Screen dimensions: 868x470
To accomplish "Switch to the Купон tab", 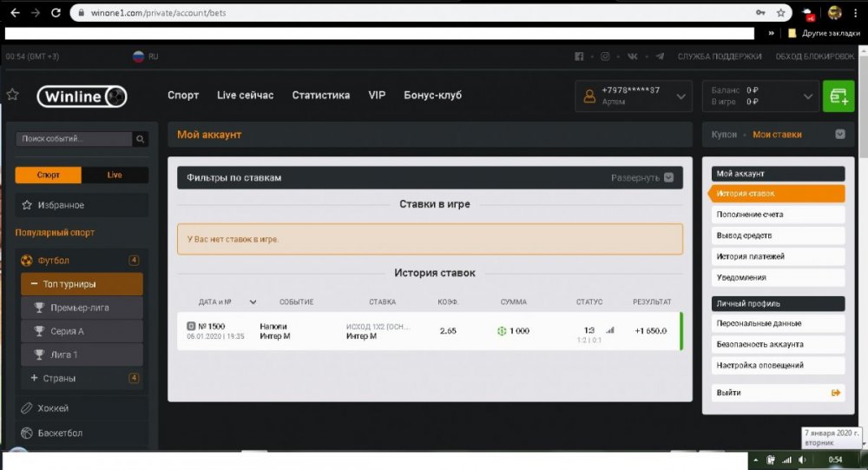I will [724, 135].
